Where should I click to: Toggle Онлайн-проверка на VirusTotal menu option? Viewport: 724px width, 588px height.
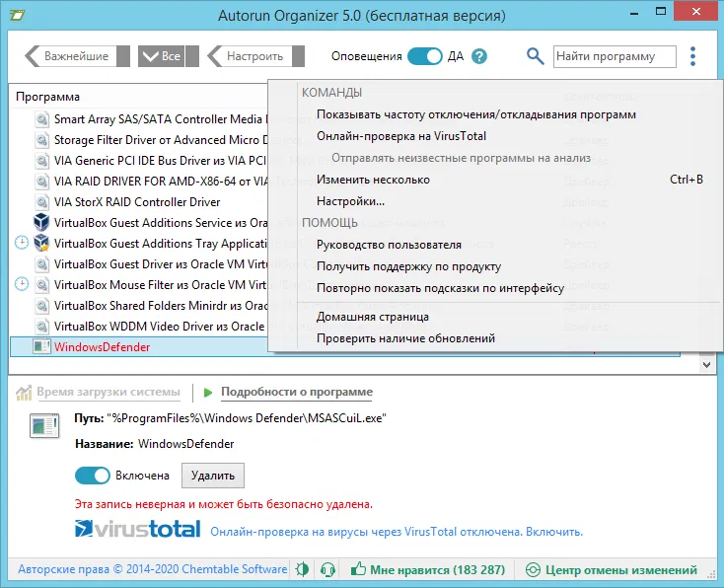tap(401, 136)
